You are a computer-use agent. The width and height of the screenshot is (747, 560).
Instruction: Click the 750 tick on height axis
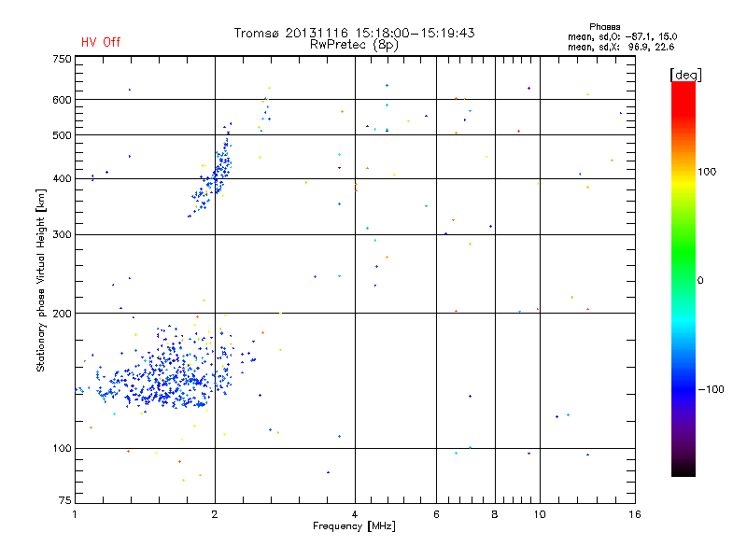click(62, 58)
